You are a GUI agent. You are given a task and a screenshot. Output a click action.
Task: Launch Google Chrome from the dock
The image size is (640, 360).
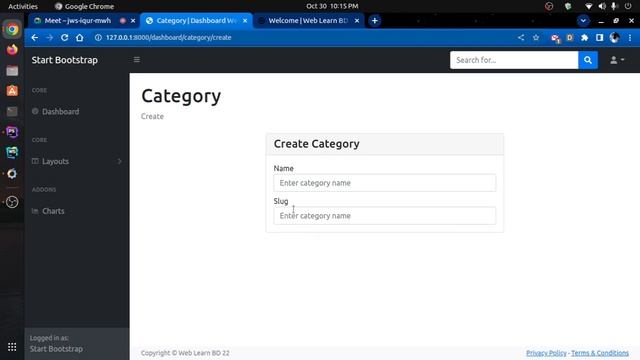12,29
